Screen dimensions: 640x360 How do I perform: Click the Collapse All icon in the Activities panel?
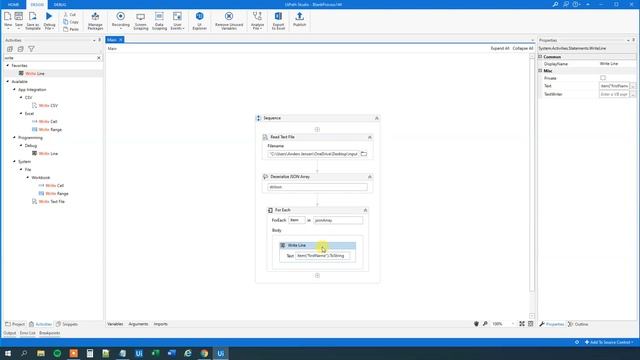pos(20,49)
